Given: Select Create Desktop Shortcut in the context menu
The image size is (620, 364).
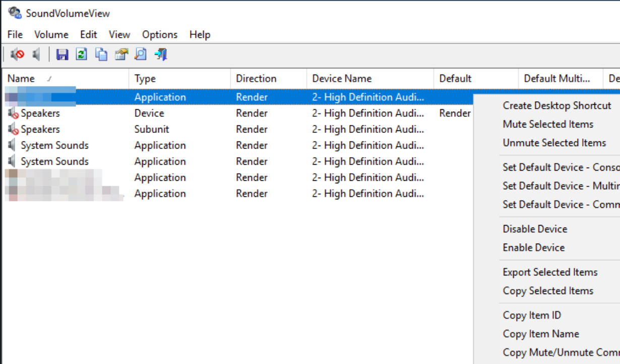Looking at the screenshot, I should tap(556, 105).
